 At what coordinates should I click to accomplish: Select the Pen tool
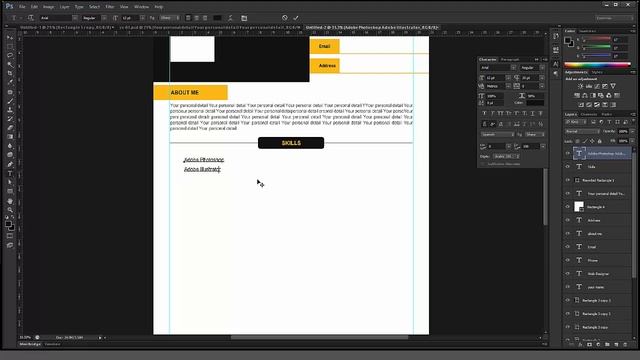tap(10, 164)
